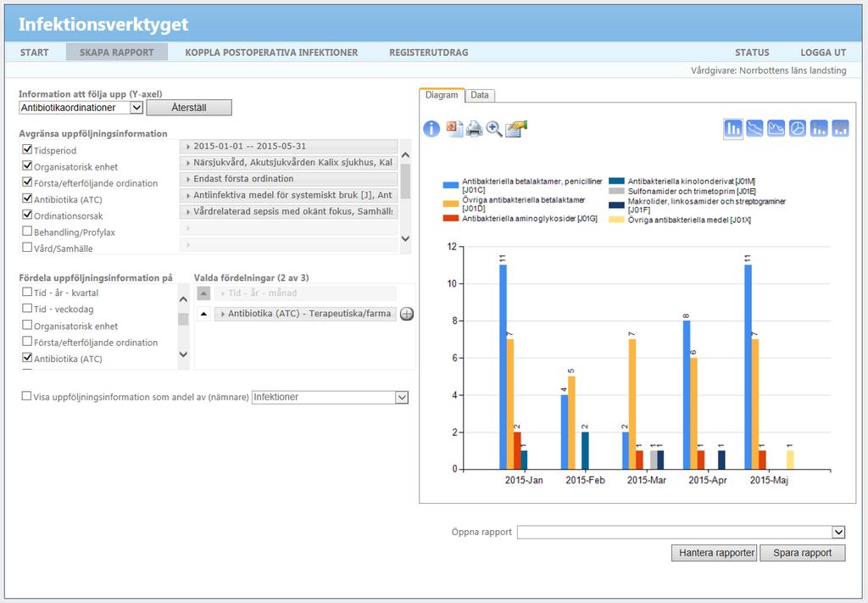The width and height of the screenshot is (868, 603).
Task: Uncheck the Ordinationsorsak checkbox
Action: (27, 215)
